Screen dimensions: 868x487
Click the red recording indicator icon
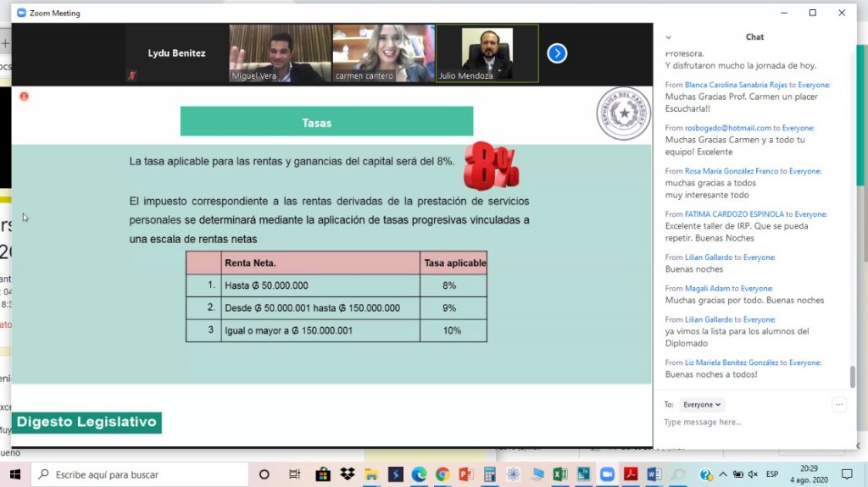tap(24, 97)
